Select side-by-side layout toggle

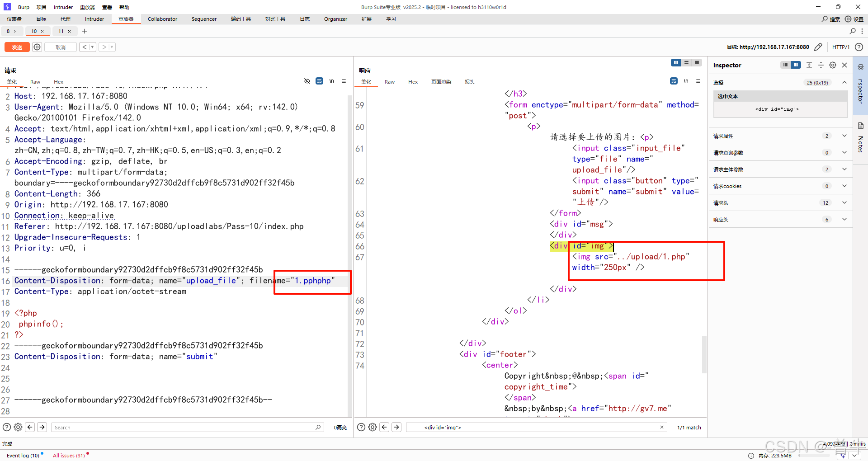click(676, 62)
